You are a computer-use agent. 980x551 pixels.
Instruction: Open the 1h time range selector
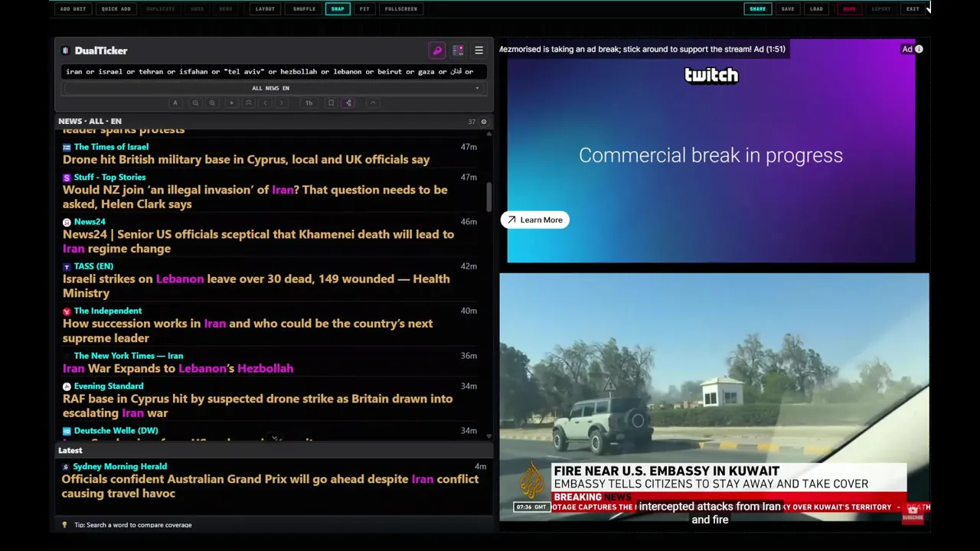click(x=309, y=103)
